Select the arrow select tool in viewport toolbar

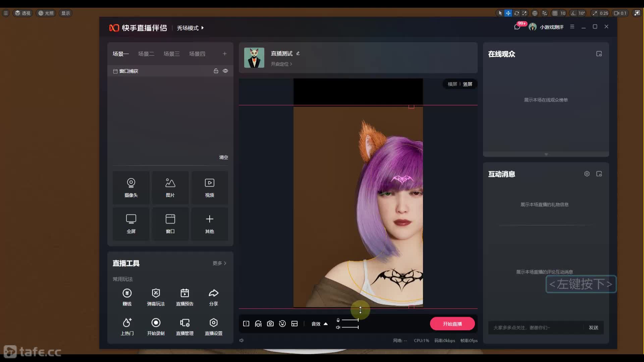pyautogui.click(x=500, y=13)
